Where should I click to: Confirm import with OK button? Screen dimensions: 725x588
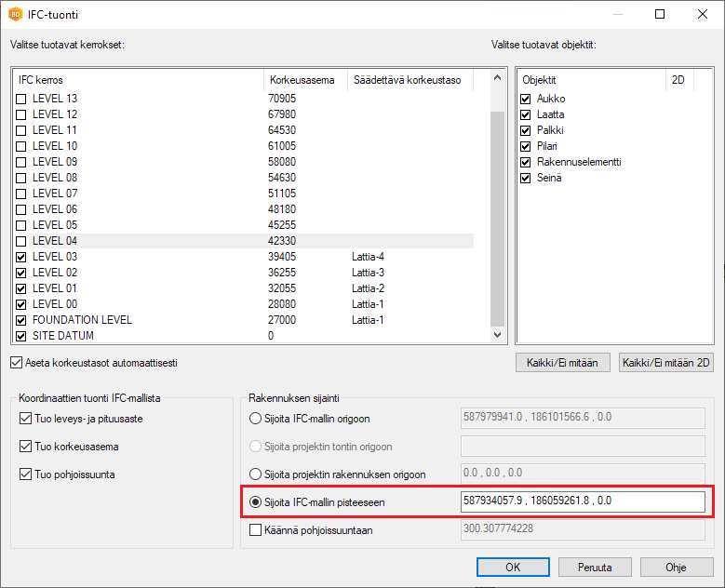(513, 567)
